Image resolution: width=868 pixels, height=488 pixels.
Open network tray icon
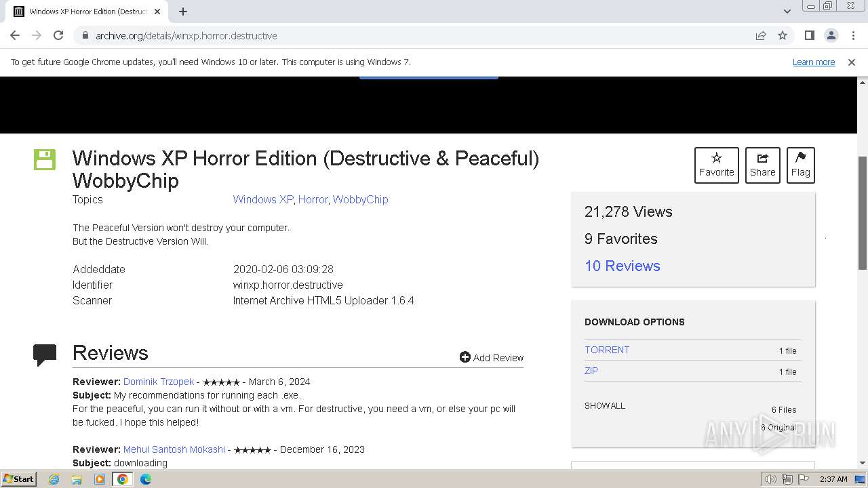point(787,479)
